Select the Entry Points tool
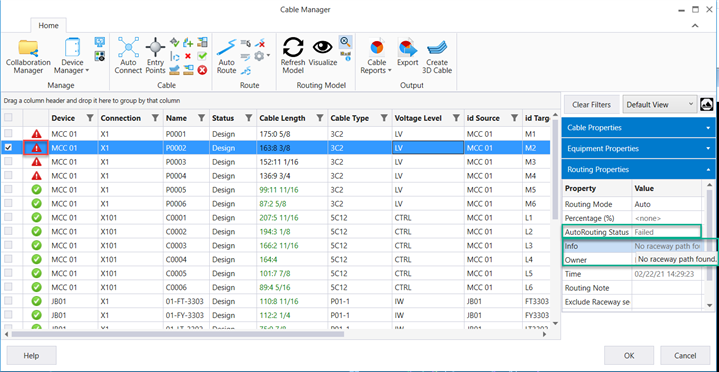Screen dimensions: 719x372 pyautogui.click(x=155, y=56)
